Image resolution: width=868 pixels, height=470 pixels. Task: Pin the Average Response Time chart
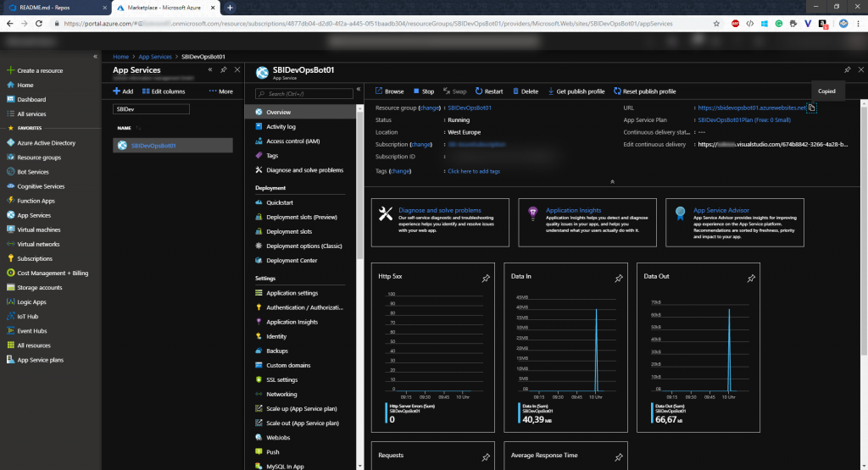(618, 457)
